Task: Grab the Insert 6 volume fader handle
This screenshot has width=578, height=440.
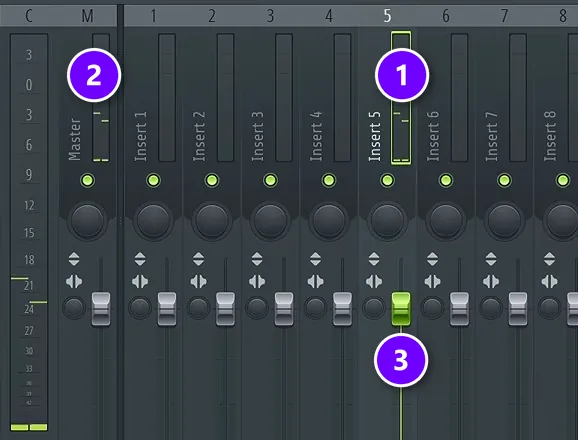Action: [459, 309]
